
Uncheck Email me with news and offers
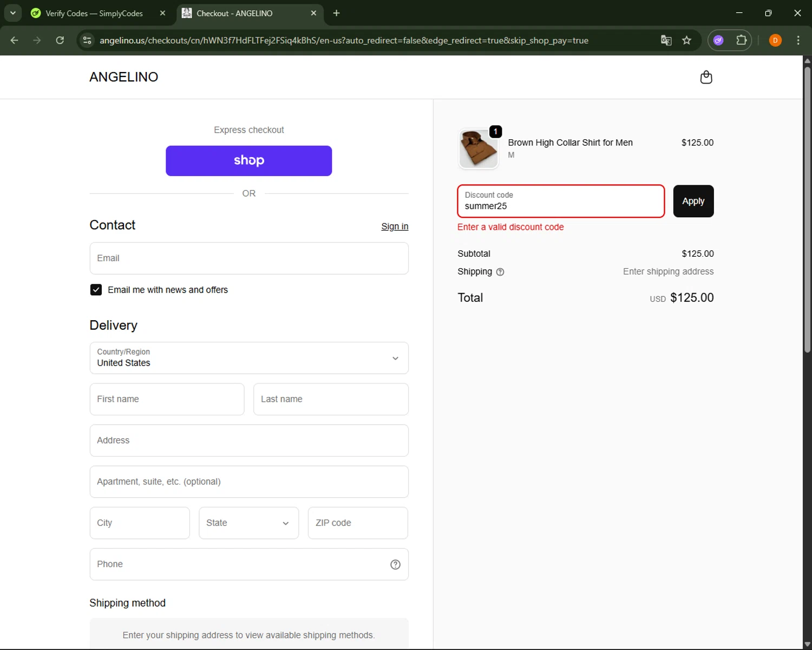[96, 290]
